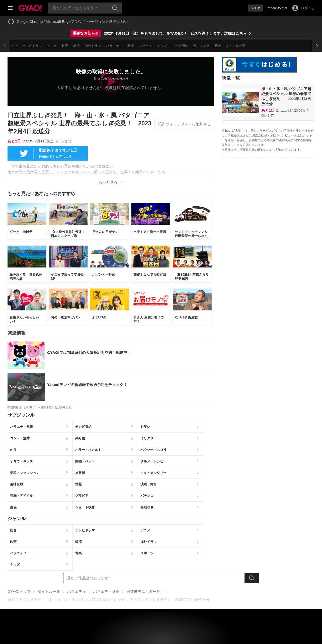Open そこまで言って委員会NP card
The height and width of the screenshot is (644, 322).
click(x=68, y=262)
